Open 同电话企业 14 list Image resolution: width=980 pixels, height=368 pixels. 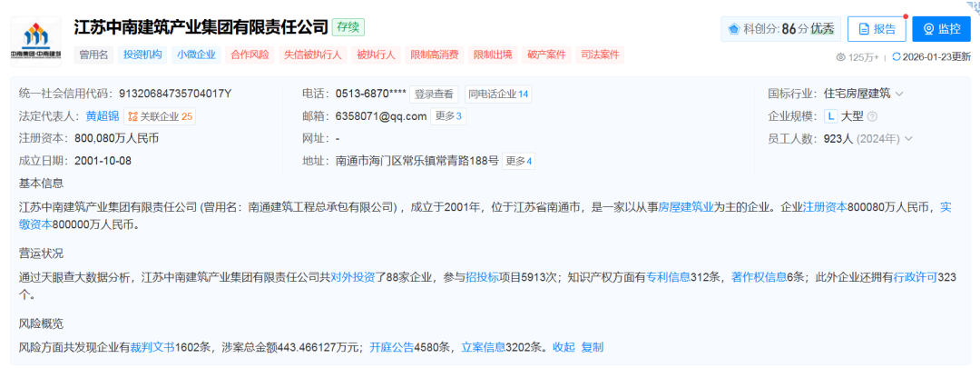(498, 94)
